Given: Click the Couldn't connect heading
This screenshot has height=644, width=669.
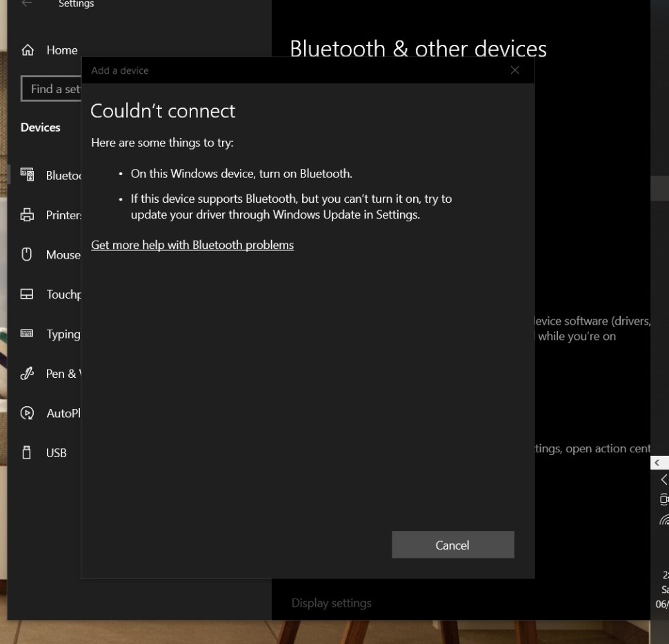Looking at the screenshot, I should tap(163, 111).
